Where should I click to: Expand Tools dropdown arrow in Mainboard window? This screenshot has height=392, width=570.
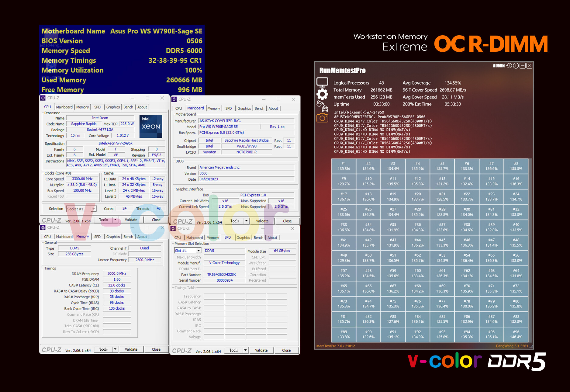[x=247, y=221]
